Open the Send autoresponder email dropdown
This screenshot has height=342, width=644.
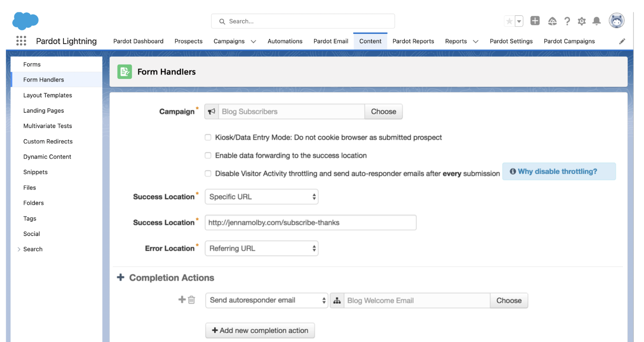[x=267, y=301]
